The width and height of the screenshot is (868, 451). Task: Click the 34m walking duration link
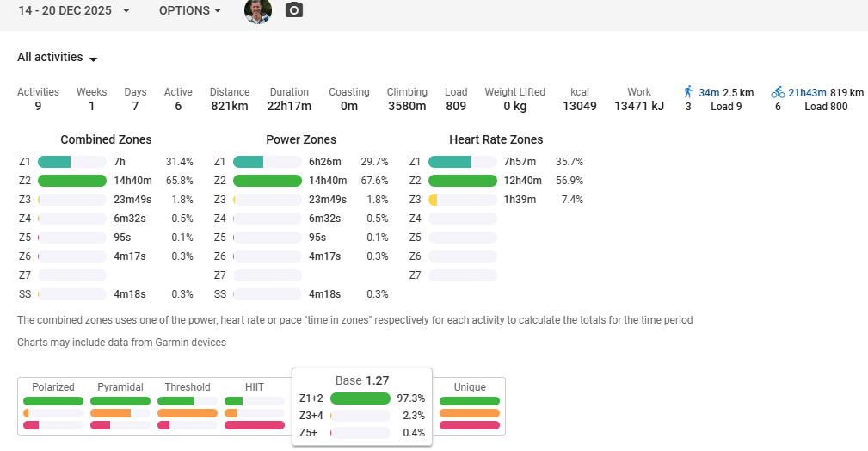click(x=709, y=92)
